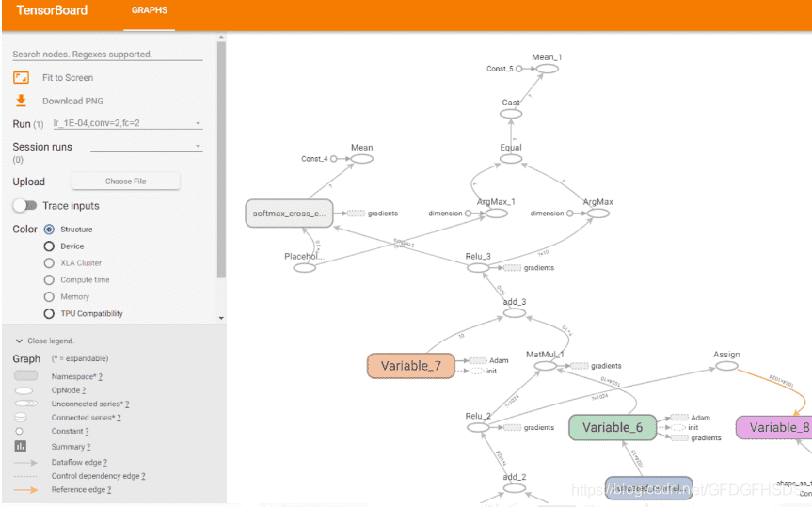812x507 pixels.
Task: Open help for Dataflow edge legend entry
Action: coord(105,463)
